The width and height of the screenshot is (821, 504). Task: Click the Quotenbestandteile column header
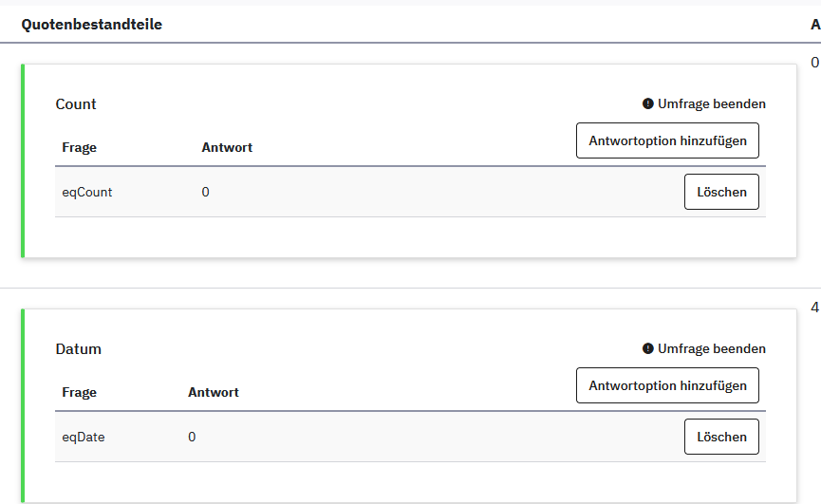pos(92,25)
